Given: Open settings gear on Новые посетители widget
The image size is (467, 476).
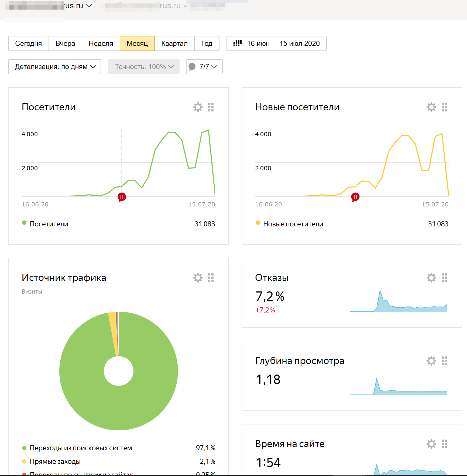Looking at the screenshot, I should pyautogui.click(x=431, y=107).
